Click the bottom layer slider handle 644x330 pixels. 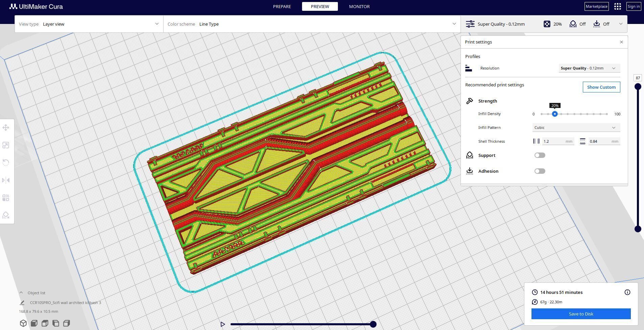click(638, 229)
